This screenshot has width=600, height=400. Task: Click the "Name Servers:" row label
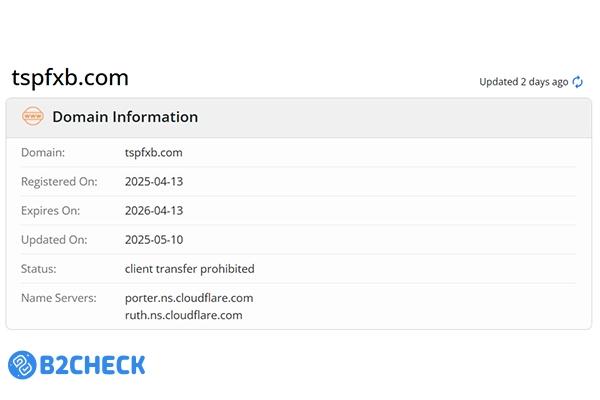click(x=59, y=298)
